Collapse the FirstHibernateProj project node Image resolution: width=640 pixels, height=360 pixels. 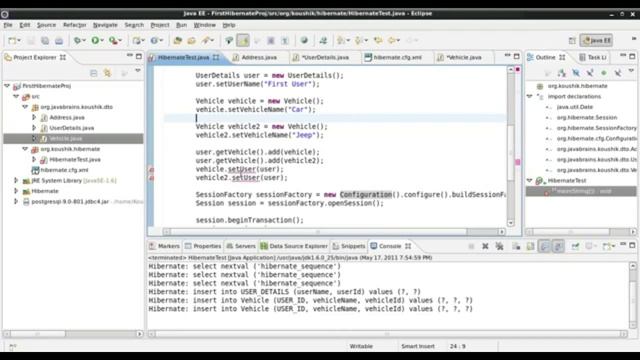(x=7, y=86)
